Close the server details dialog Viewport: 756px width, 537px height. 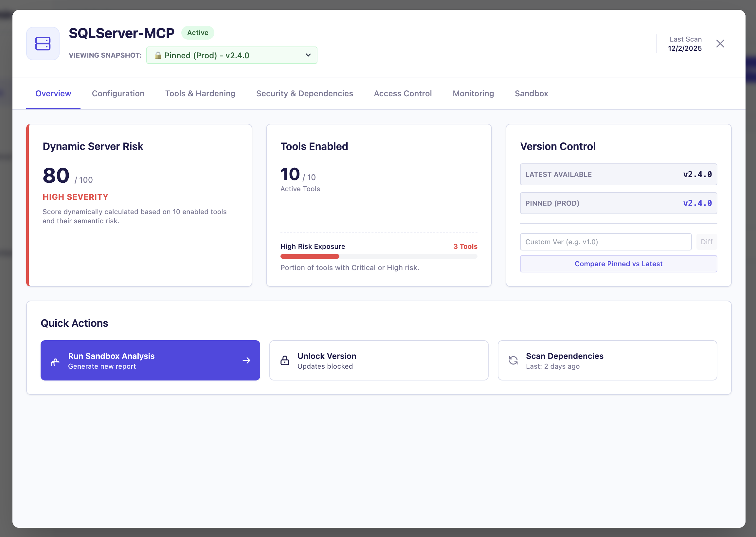coord(720,43)
